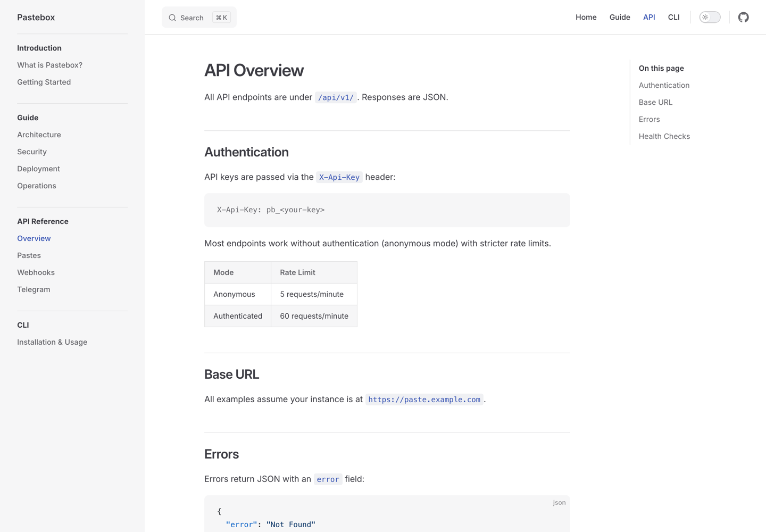Click the Pastebox site title
Screen dimensions: 766x532
point(36,17)
